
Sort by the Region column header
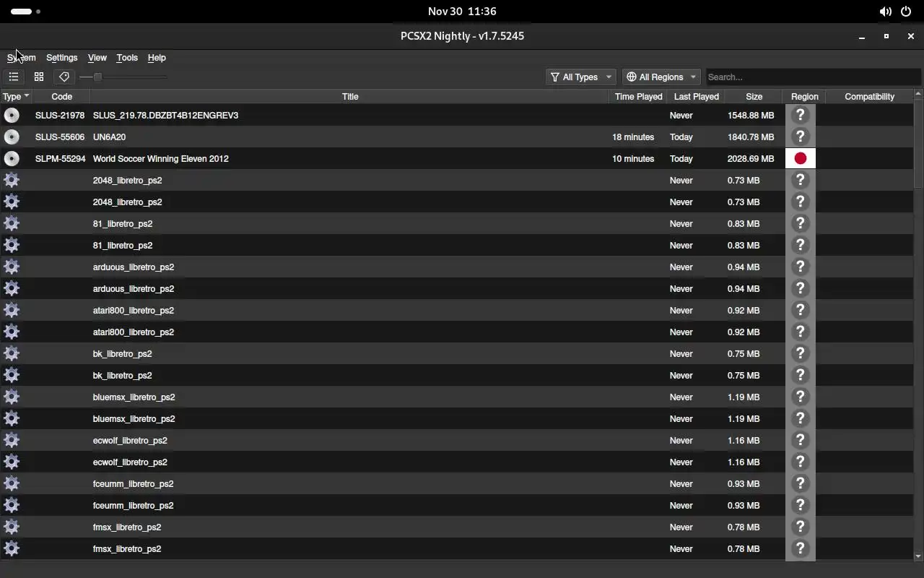point(804,96)
